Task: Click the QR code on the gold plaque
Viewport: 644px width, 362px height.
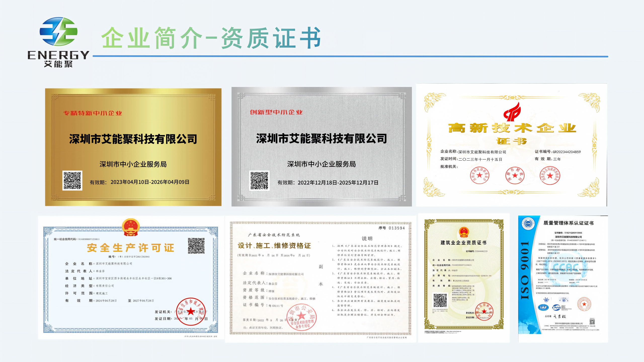Action: pos(72,180)
